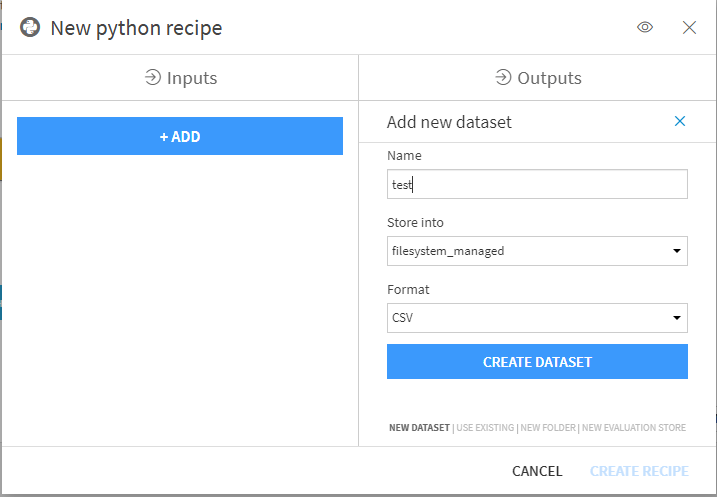
Task: Dismiss the Add new dataset panel
Action: click(680, 121)
